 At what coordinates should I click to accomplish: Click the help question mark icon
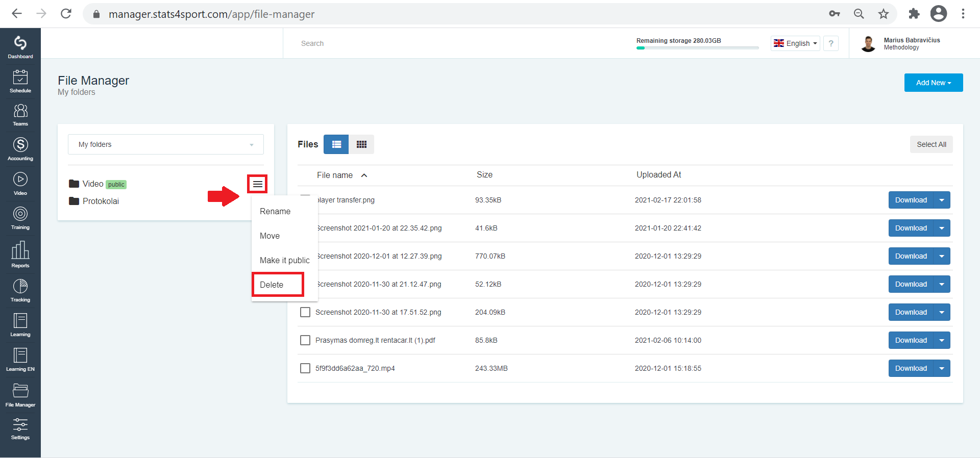[831, 43]
